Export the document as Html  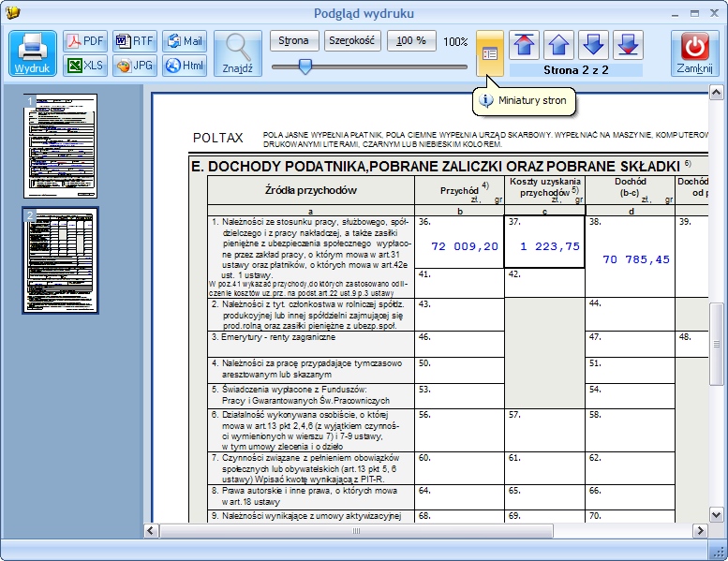185,66
